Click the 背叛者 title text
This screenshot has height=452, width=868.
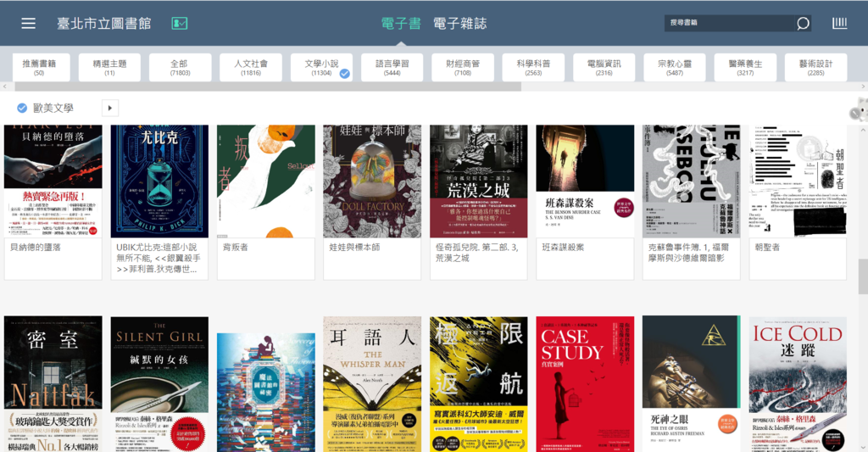tap(236, 247)
